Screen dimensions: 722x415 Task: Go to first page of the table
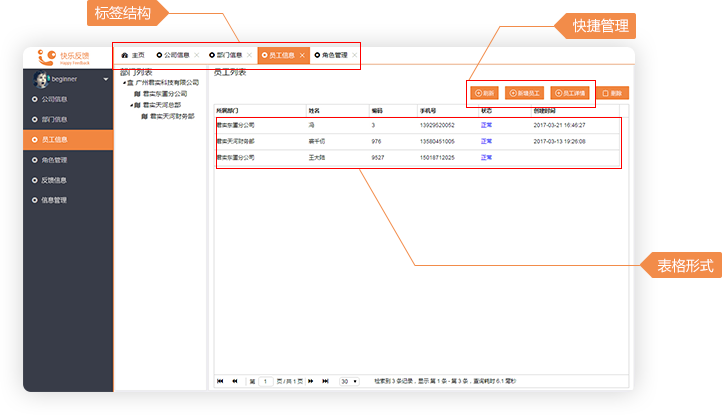pyautogui.click(x=220, y=381)
